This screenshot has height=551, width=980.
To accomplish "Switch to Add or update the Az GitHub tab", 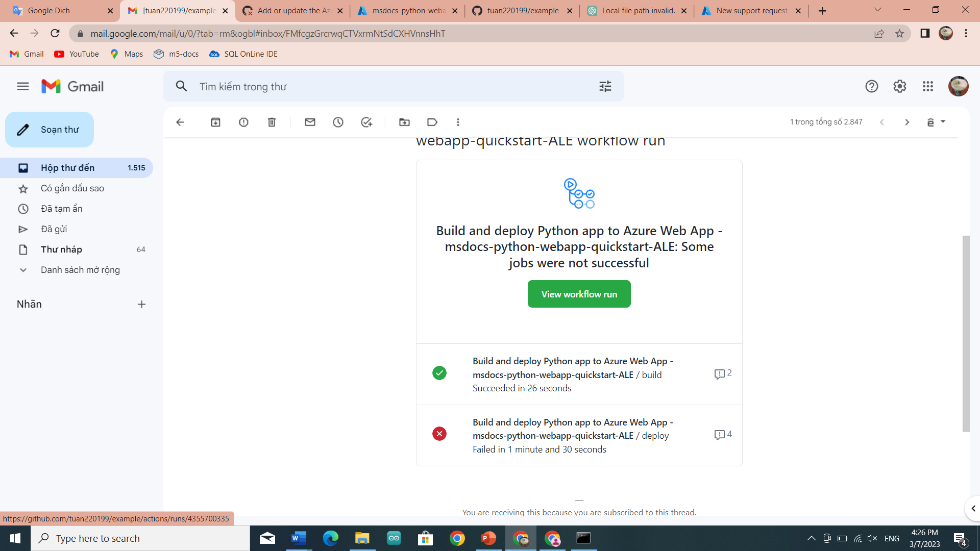I will [x=292, y=11].
